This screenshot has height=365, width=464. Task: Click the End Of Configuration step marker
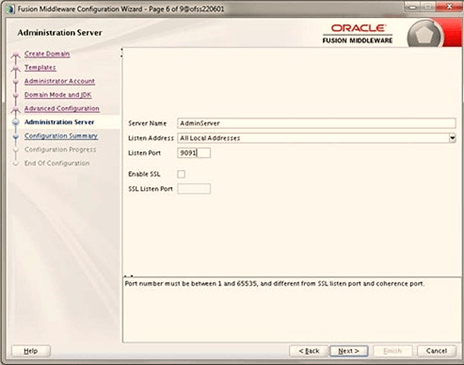tap(15, 163)
